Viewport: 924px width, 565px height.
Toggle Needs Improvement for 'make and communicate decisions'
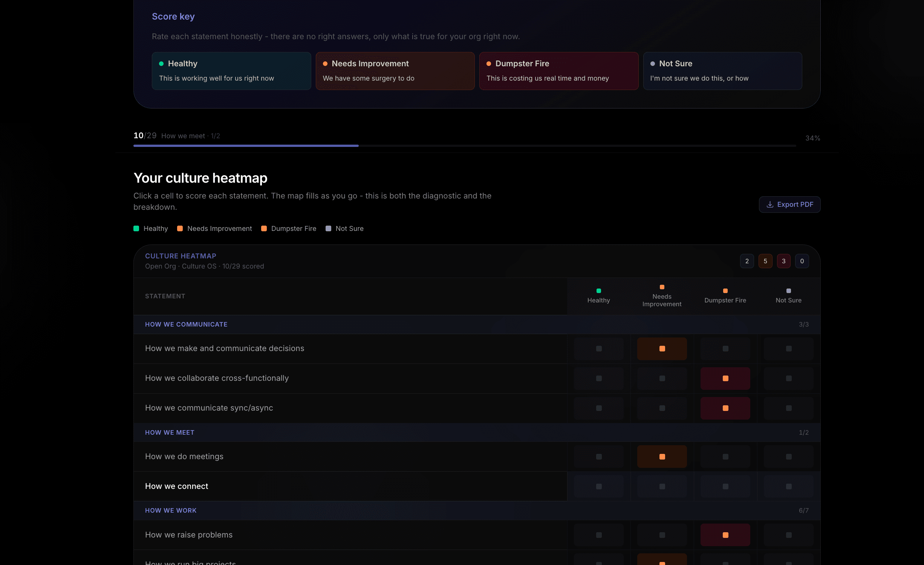pos(662,349)
